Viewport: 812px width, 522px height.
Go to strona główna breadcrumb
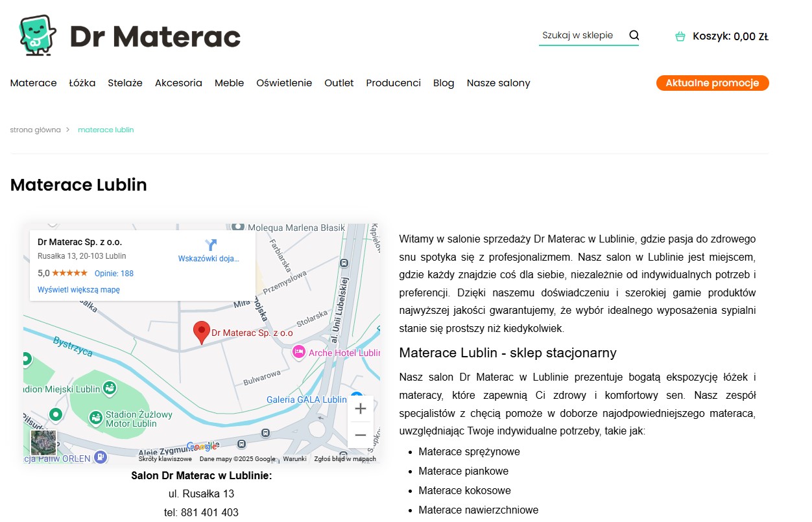(36, 130)
